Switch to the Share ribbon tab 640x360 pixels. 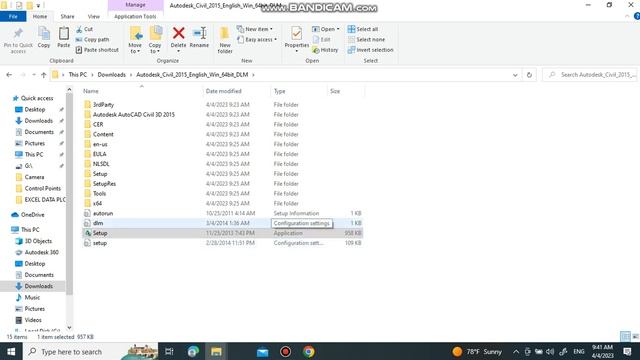pyautogui.click(x=67, y=16)
